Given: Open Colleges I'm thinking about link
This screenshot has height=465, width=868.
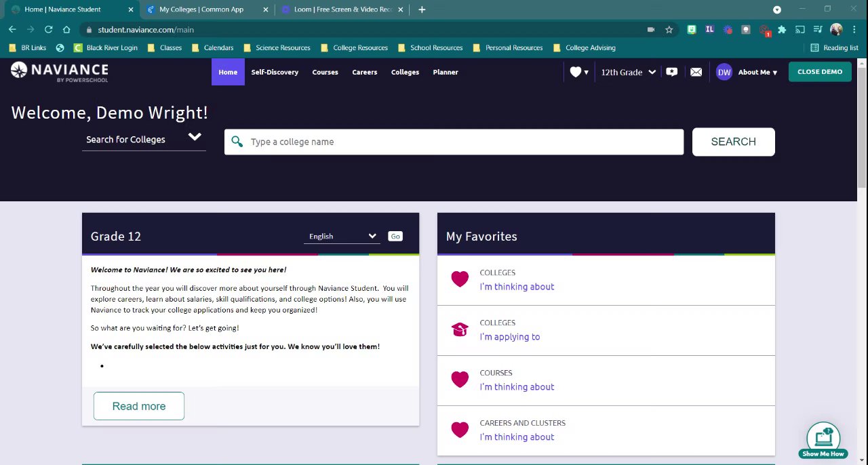Looking at the screenshot, I should point(517,287).
